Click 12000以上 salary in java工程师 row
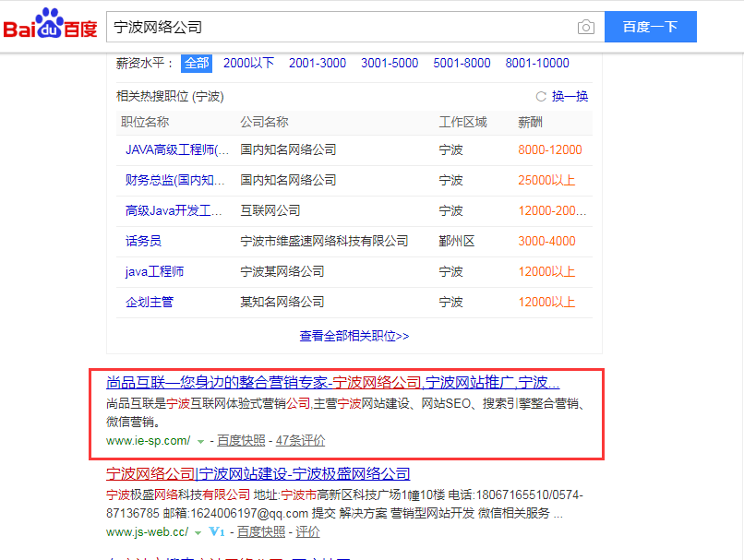The height and width of the screenshot is (560, 744). point(546,272)
